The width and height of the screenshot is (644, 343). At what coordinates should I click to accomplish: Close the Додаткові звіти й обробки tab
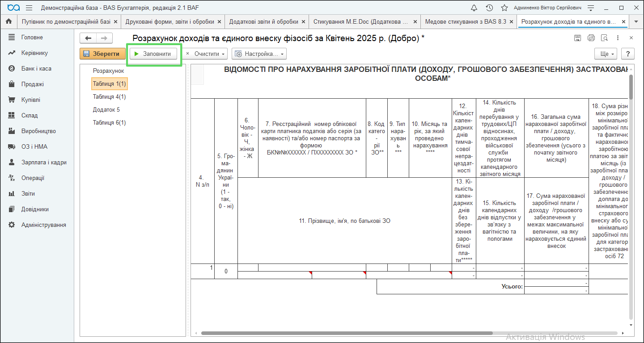(304, 21)
